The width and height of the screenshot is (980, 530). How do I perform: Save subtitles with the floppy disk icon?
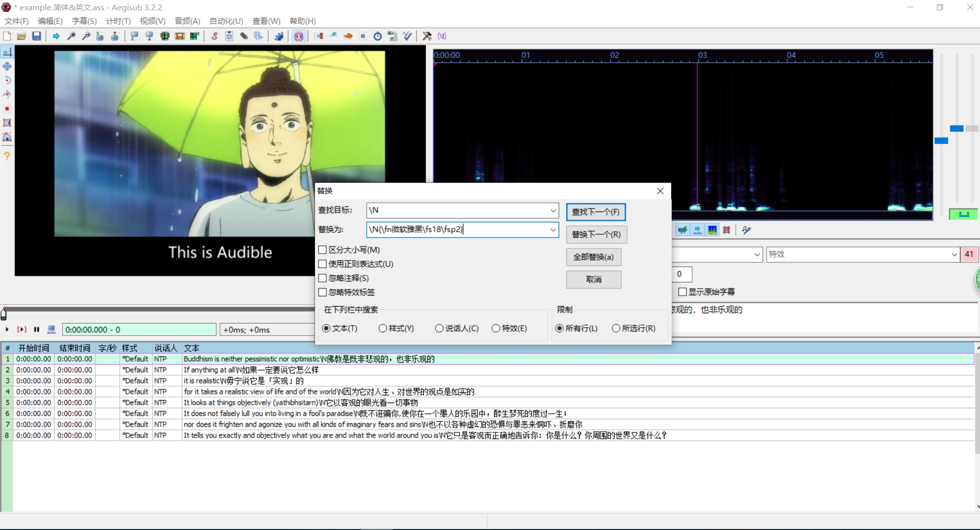pyautogui.click(x=36, y=36)
